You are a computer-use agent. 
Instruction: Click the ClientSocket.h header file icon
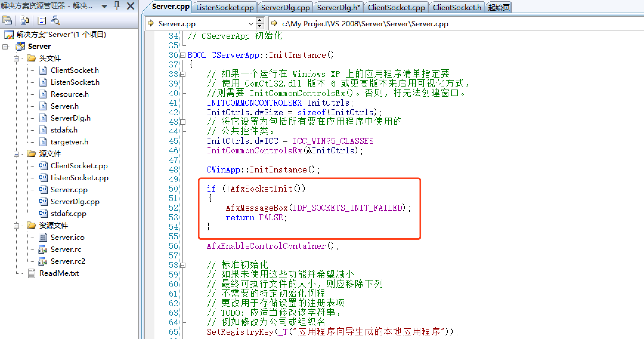43,70
